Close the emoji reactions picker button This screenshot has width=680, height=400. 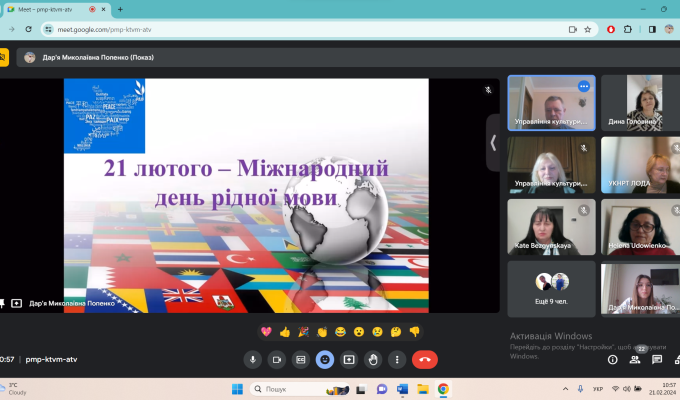(324, 359)
